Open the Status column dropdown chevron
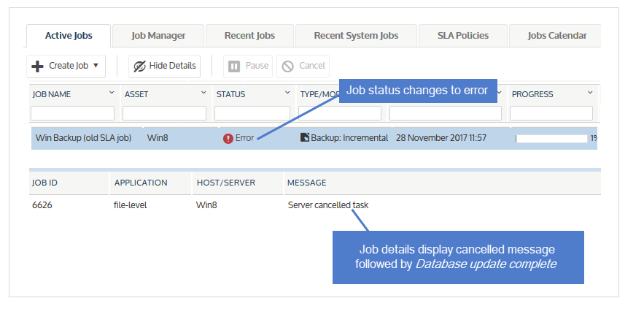Screen dimensions: 644x317 tap(287, 93)
